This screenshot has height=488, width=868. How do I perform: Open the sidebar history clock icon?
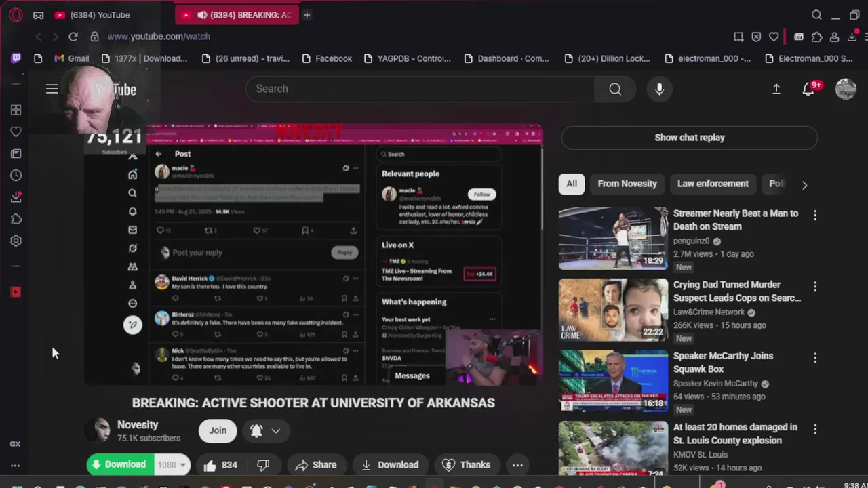tap(16, 176)
